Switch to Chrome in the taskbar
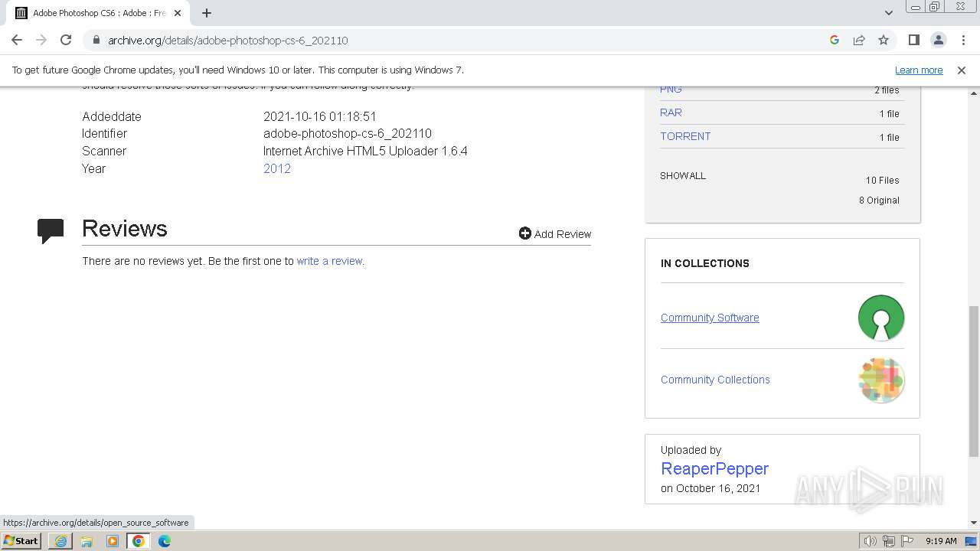 [138, 541]
